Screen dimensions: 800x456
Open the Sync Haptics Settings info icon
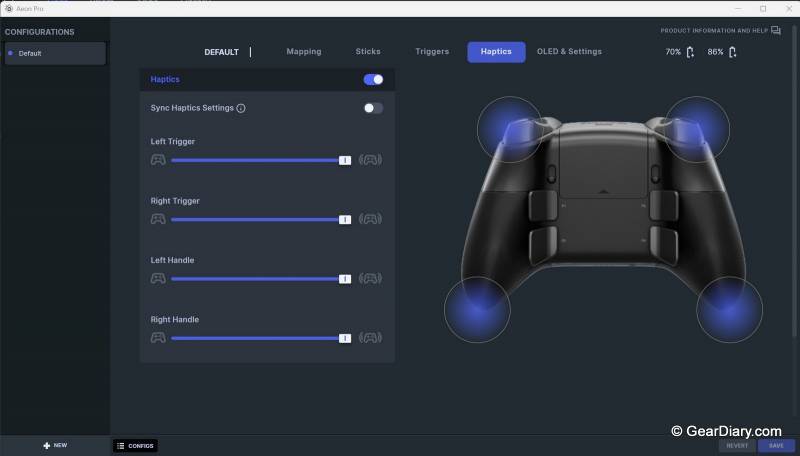pyautogui.click(x=241, y=108)
